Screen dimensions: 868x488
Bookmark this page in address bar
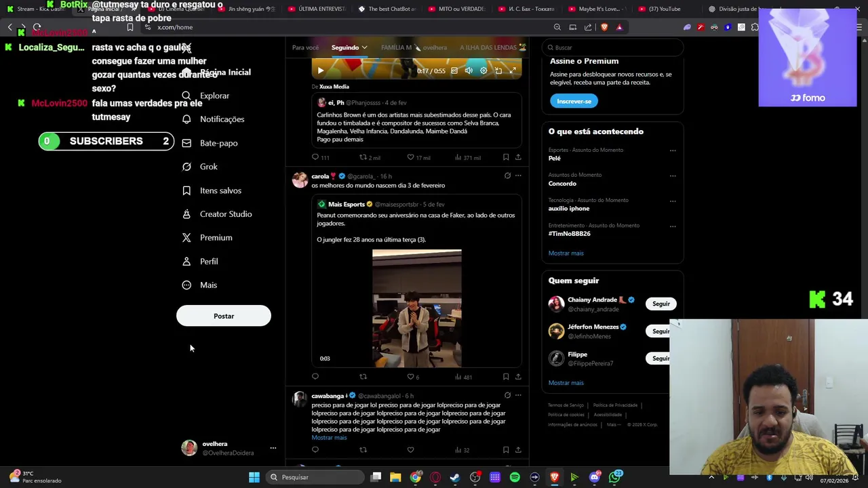click(130, 27)
